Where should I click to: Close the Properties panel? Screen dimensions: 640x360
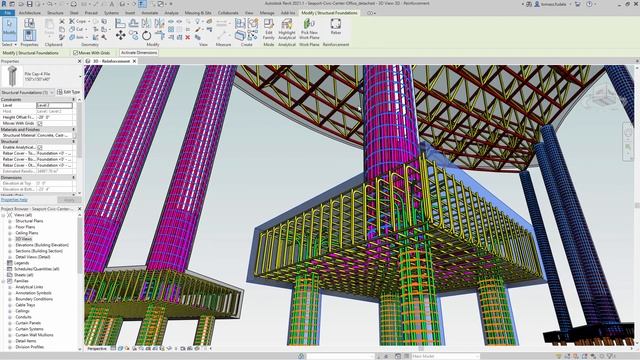[x=80, y=61]
